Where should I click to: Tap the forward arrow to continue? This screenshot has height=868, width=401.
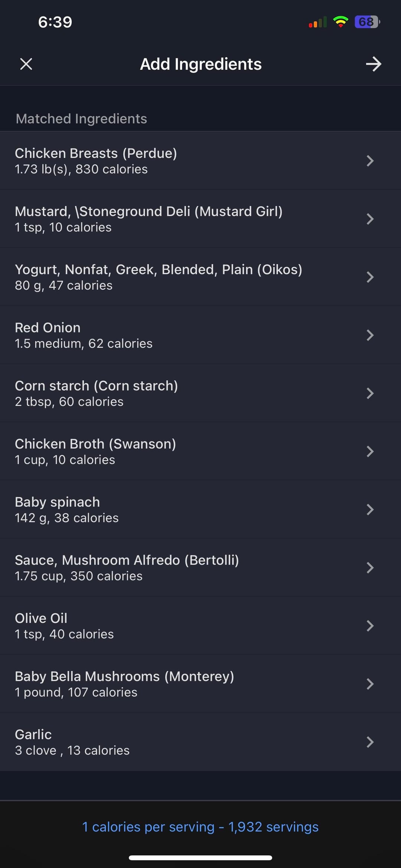[x=373, y=64]
